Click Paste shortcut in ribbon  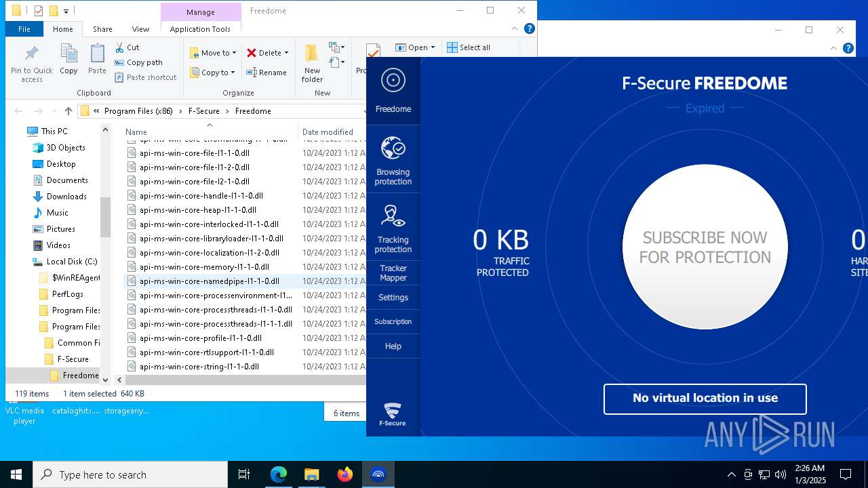(x=146, y=77)
